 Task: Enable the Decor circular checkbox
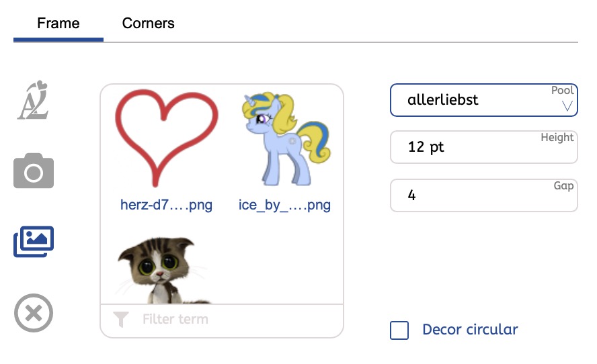click(399, 330)
